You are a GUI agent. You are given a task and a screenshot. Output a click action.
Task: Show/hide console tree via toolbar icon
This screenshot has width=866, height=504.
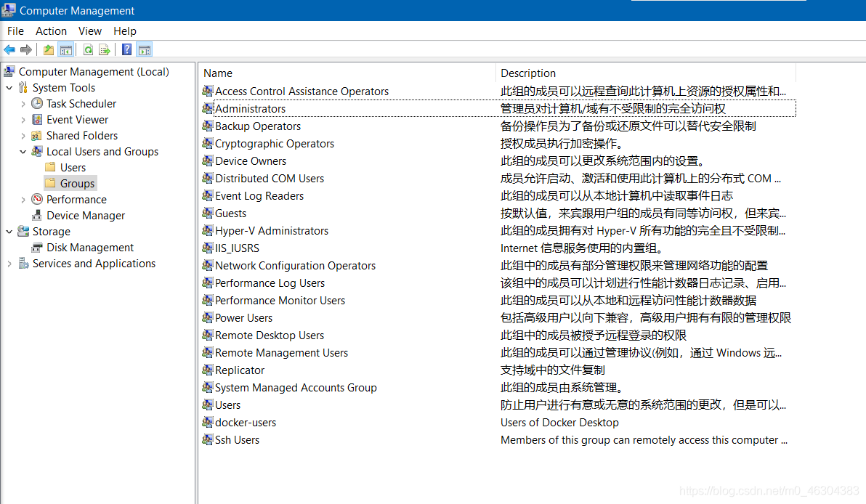point(65,49)
